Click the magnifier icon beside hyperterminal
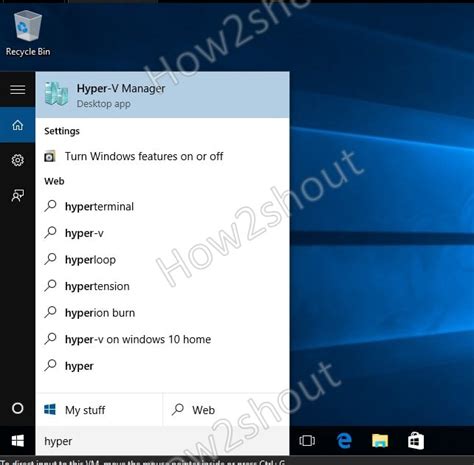Screen dimensions: 474x465 (50, 206)
